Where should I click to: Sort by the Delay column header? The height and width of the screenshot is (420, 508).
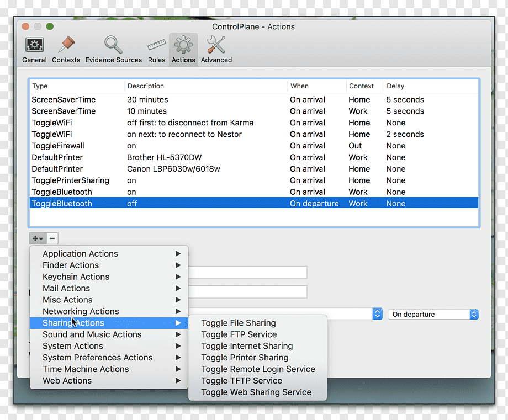click(x=431, y=86)
